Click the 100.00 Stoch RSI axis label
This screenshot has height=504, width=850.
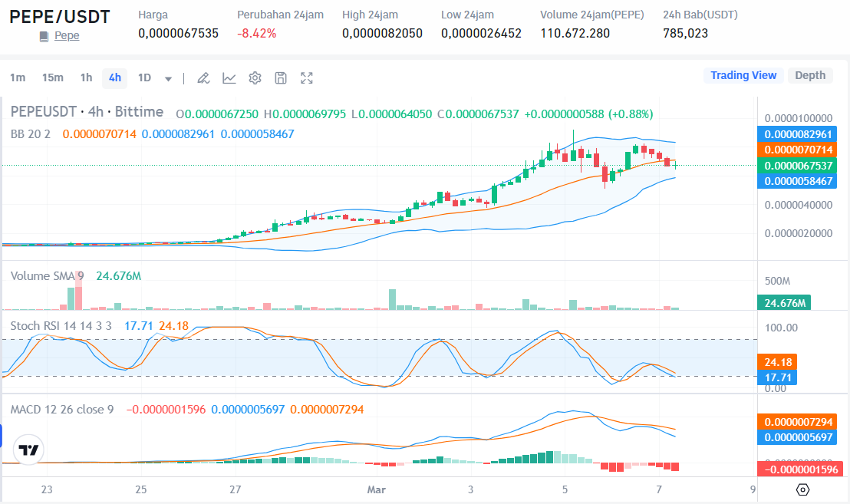[781, 328]
